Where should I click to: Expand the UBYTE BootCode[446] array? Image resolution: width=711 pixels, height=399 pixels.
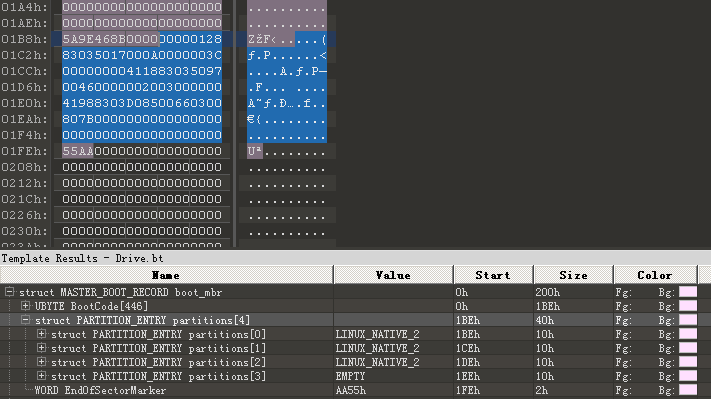point(25,306)
